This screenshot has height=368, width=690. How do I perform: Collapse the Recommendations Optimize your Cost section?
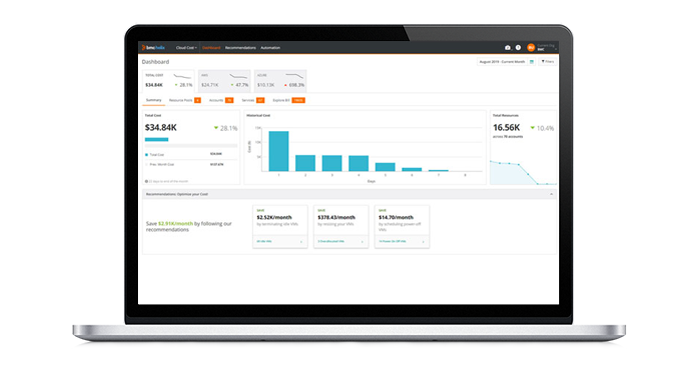point(551,194)
